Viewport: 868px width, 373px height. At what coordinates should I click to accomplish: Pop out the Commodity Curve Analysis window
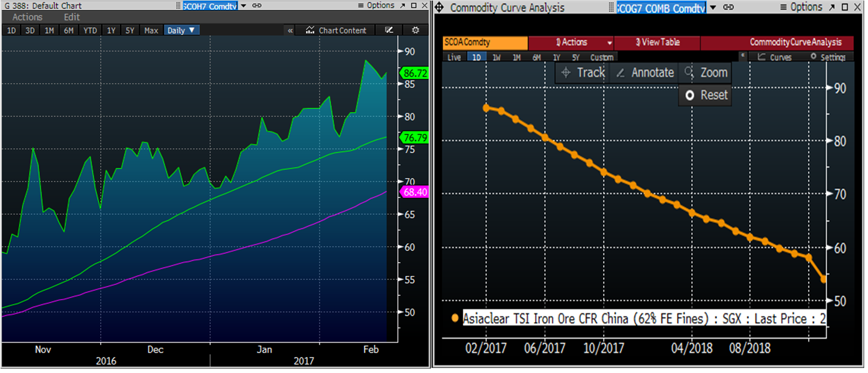click(x=832, y=7)
